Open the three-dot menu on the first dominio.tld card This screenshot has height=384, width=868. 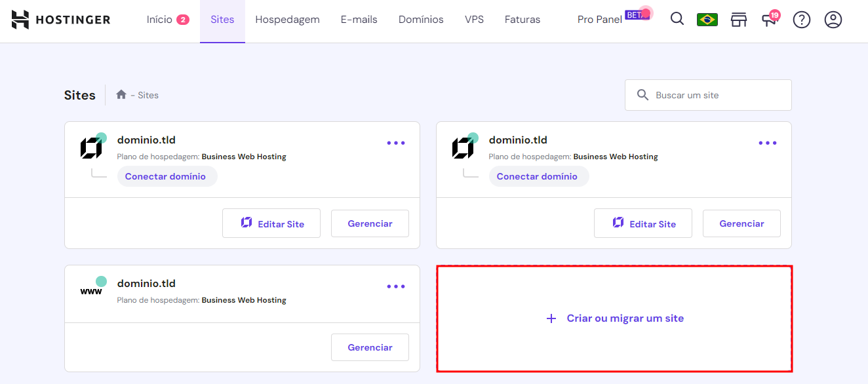[396, 143]
